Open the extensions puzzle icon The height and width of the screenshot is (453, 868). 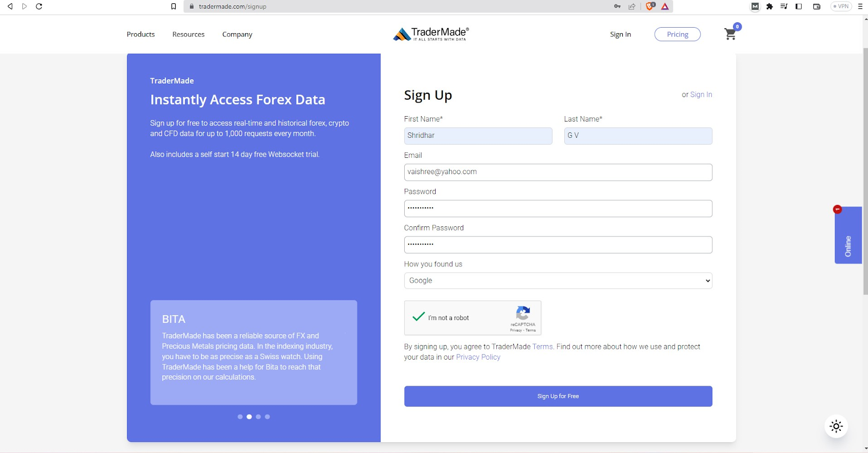[x=769, y=7]
